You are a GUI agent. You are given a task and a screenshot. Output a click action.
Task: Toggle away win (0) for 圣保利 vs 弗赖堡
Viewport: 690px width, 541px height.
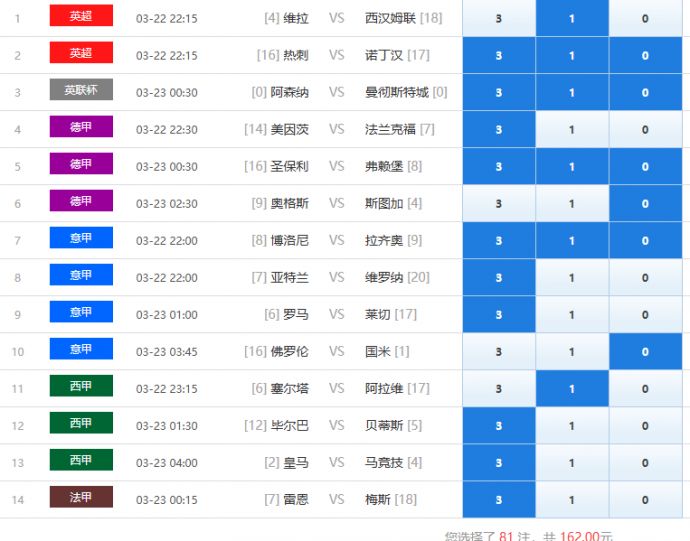coord(645,167)
